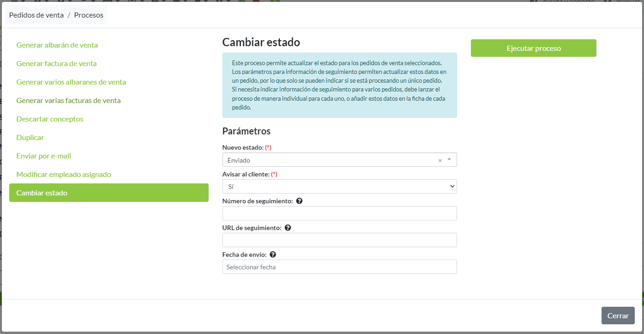
Task: Clear the Enviado selection with the x
Action: 440,160
